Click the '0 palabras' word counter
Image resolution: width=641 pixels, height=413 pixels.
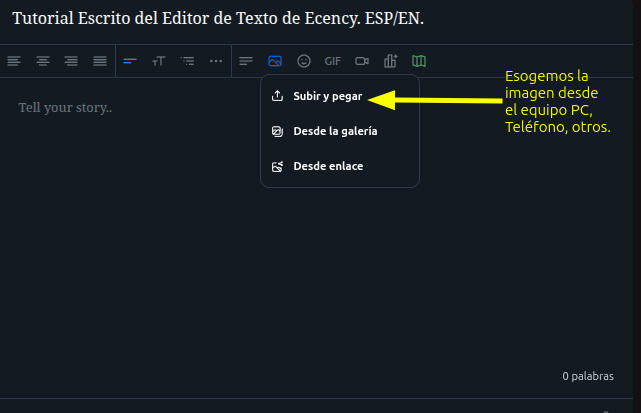coord(588,376)
